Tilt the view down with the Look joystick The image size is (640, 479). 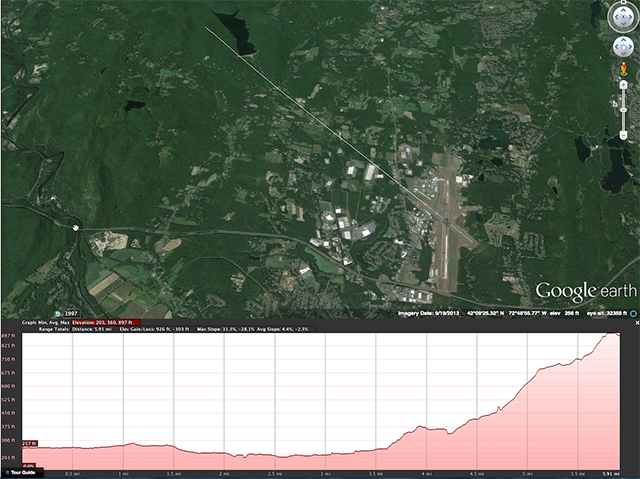623,25
